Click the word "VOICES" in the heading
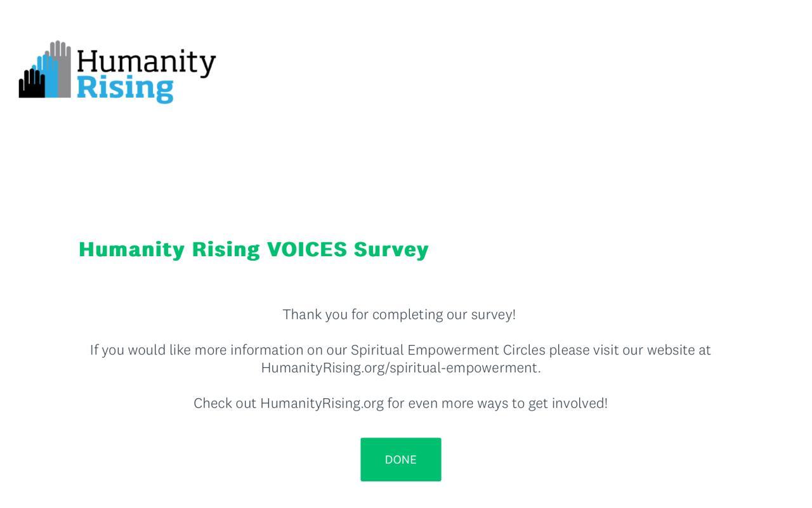This screenshot has width=812, height=508. [x=306, y=249]
